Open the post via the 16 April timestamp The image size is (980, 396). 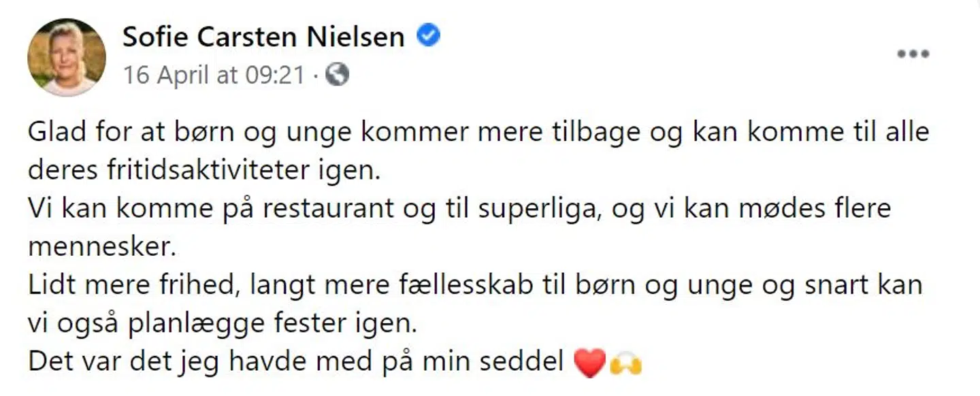[x=213, y=75]
